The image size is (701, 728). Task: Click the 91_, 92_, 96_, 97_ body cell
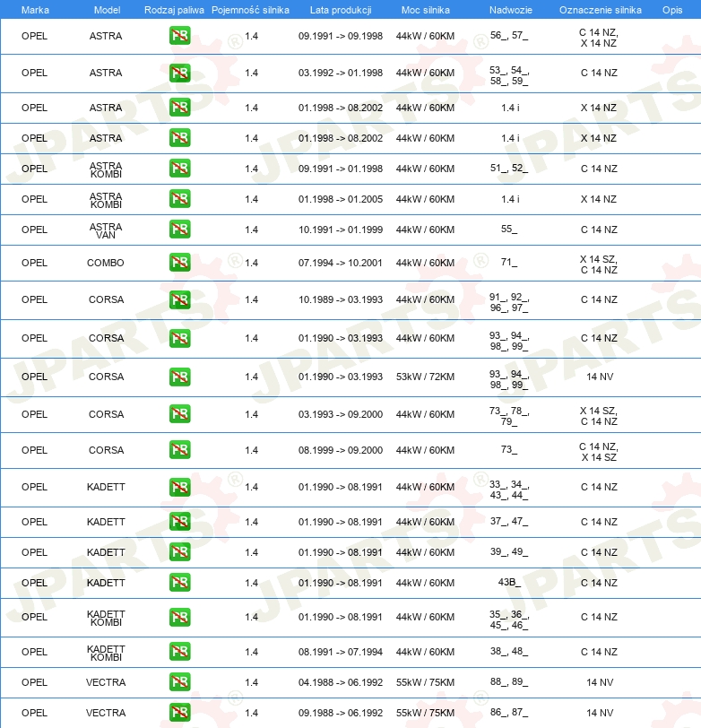(x=509, y=302)
